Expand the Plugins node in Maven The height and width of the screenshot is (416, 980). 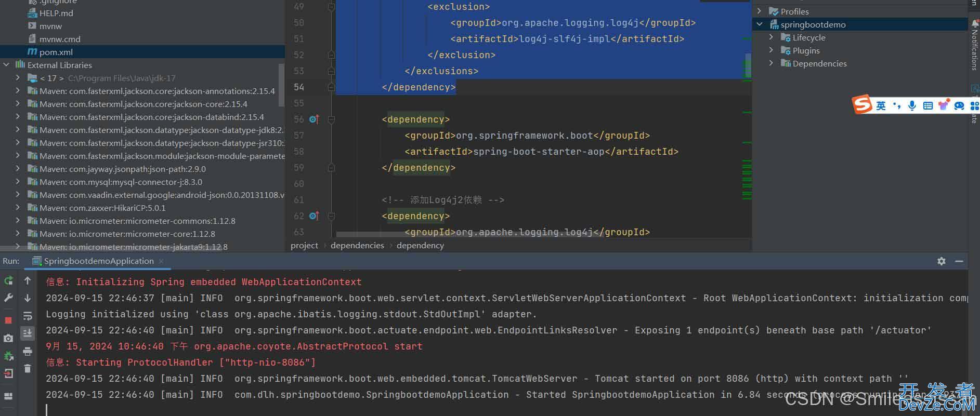pos(772,50)
